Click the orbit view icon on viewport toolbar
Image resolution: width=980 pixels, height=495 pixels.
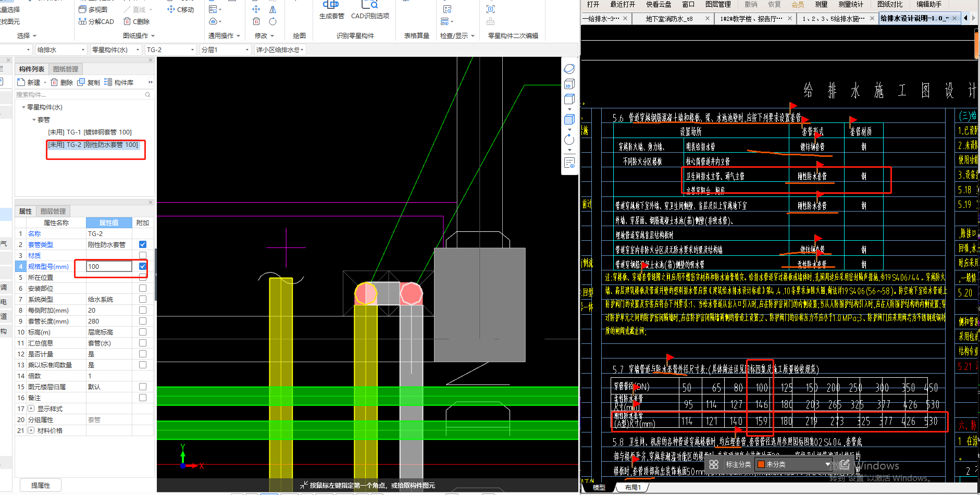(x=569, y=69)
